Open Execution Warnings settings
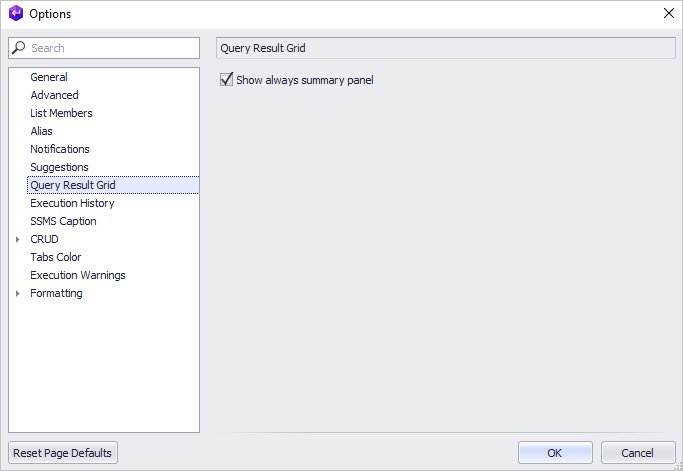The height and width of the screenshot is (471, 683). point(78,275)
